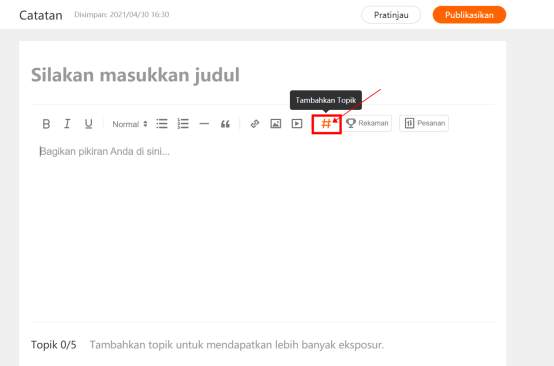Insert a video
Viewport: 554px width, 366px height.
(297, 124)
